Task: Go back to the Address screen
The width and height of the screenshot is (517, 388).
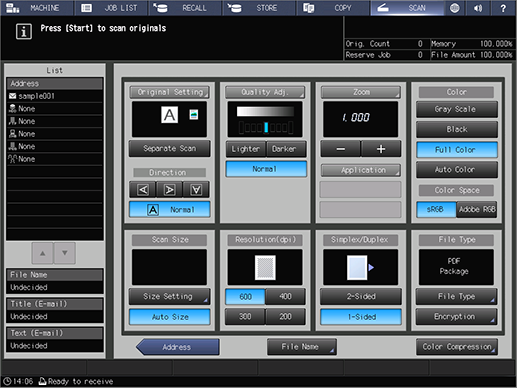Action: pyautogui.click(x=178, y=347)
